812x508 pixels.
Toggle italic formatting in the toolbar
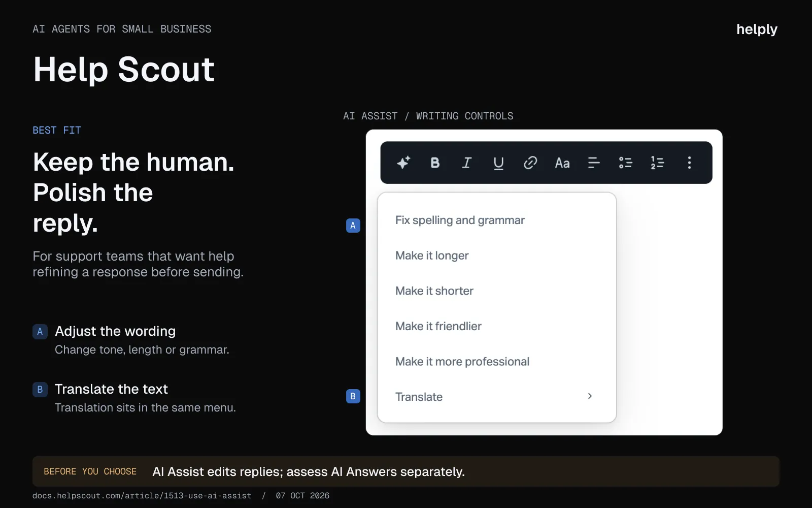click(x=467, y=163)
